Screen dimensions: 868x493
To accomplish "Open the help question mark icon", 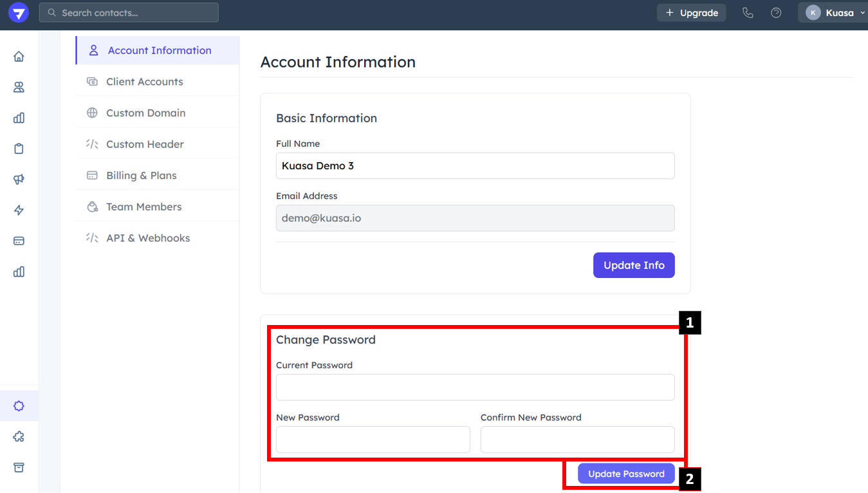I will click(x=776, y=13).
